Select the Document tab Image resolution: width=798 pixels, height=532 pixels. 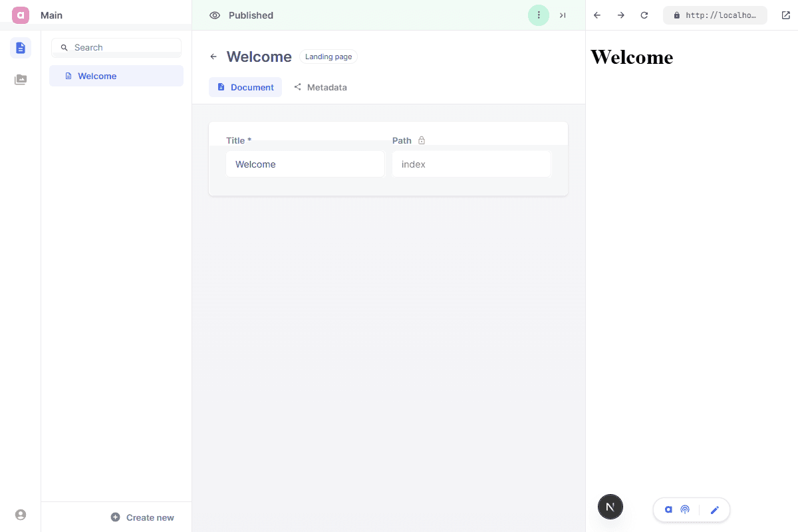click(245, 87)
